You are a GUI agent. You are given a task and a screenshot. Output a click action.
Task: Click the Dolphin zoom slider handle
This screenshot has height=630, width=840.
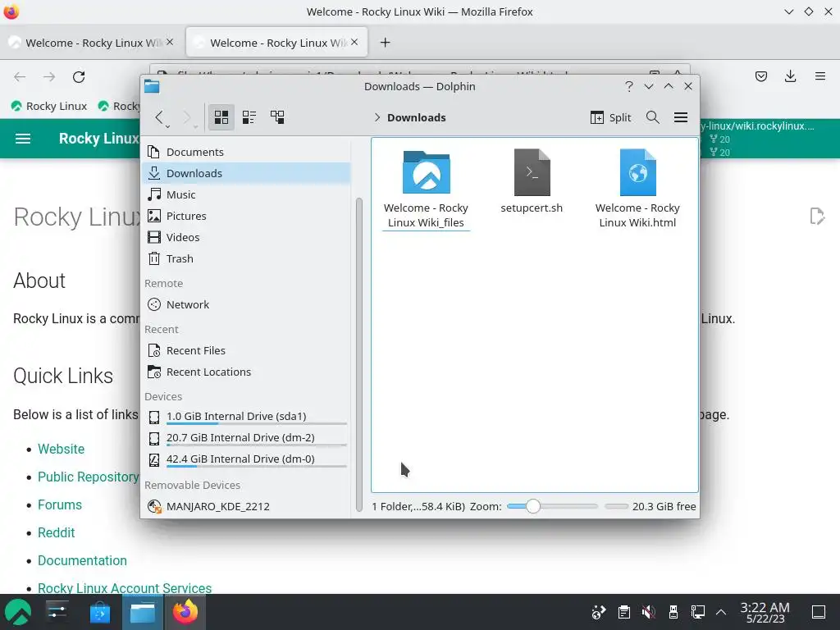[x=532, y=506]
